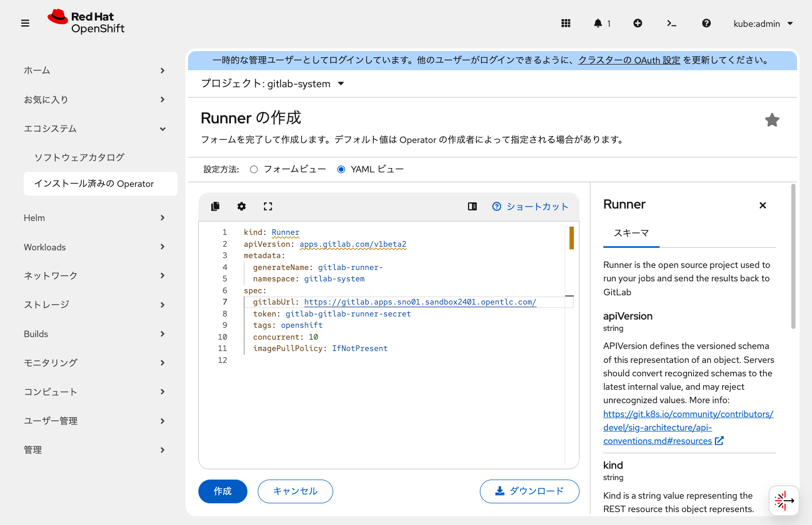Copy YAML to clipboard
The image size is (812, 525).
215,206
